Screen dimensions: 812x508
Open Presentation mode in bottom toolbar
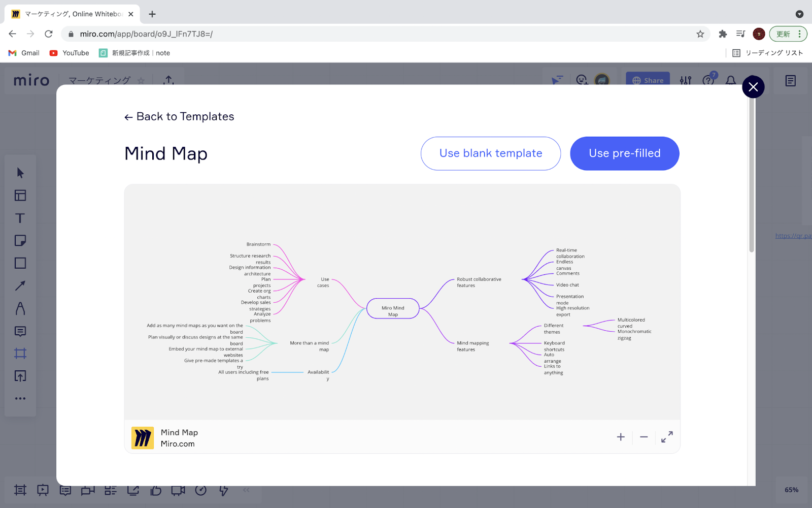[x=43, y=490]
